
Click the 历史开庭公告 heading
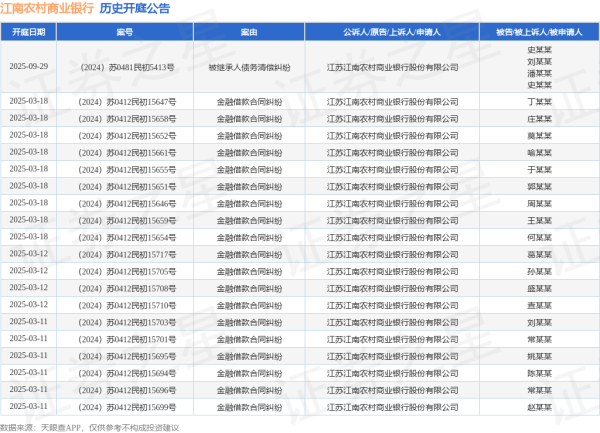135,8
